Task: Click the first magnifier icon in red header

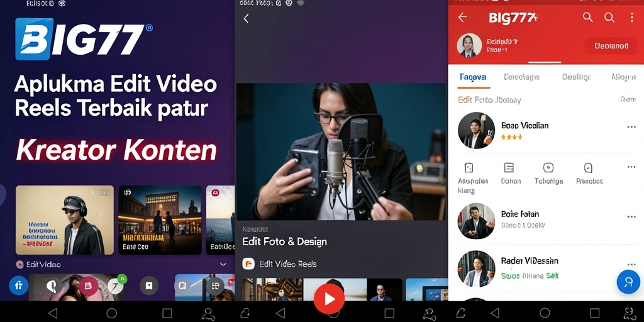Action: 588,17
